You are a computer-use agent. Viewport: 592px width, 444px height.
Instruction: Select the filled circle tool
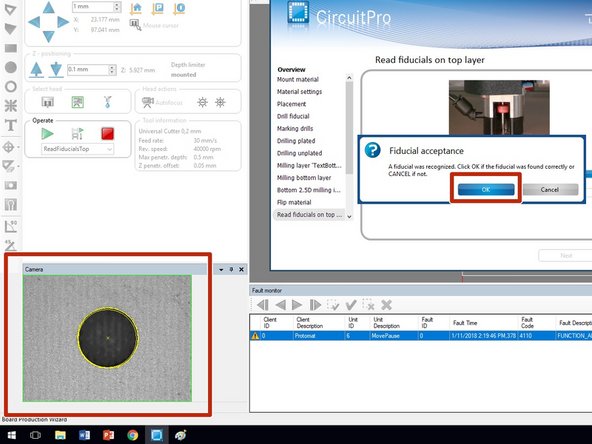point(11,67)
